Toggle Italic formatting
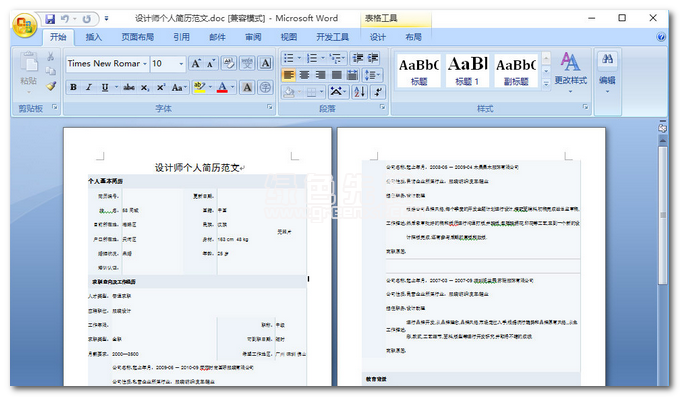The image size is (680, 397). [89, 87]
